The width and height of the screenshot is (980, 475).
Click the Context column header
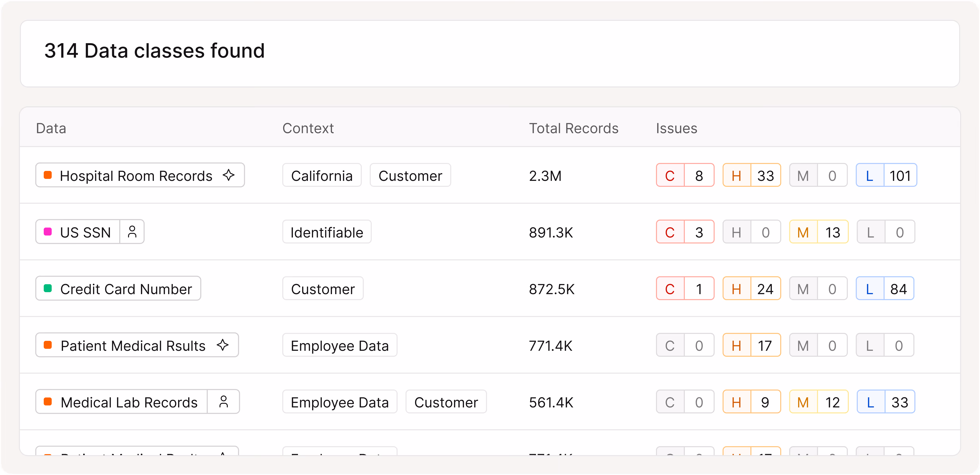308,129
